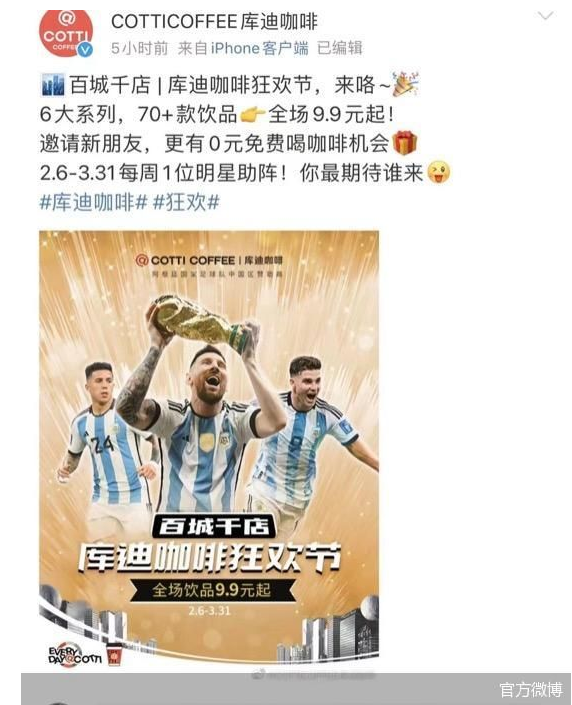Click the 全场饮品9.9元起 ribbon

212,589
